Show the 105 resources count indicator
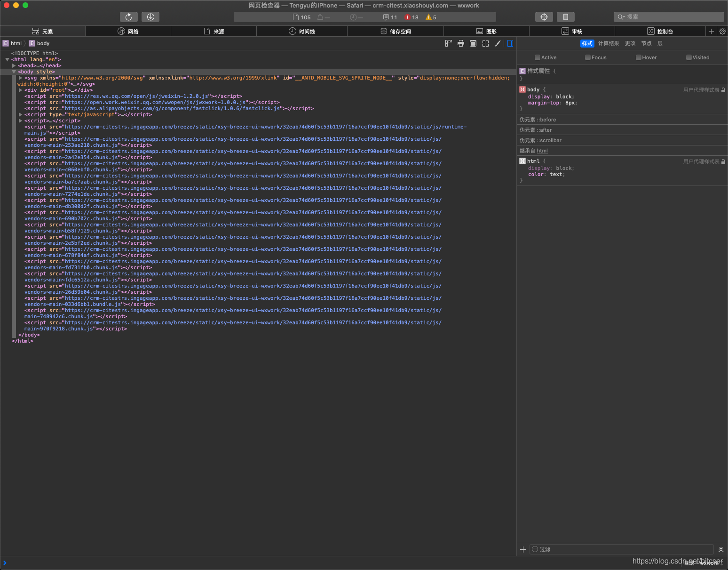 click(x=301, y=17)
